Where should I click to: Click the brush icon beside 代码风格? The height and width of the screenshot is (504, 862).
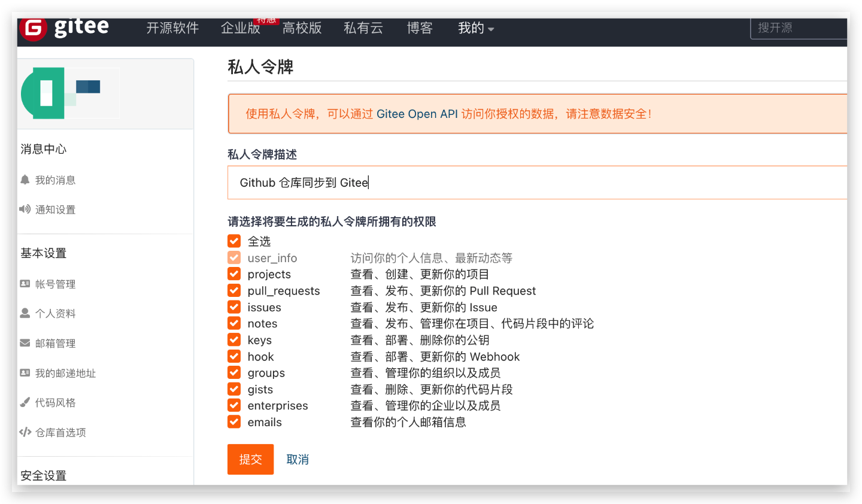25,402
